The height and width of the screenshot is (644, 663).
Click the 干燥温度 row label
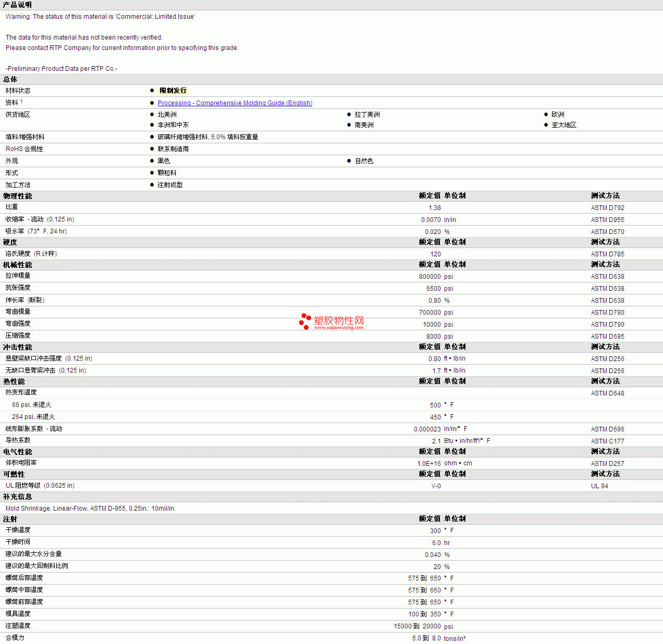click(x=18, y=530)
